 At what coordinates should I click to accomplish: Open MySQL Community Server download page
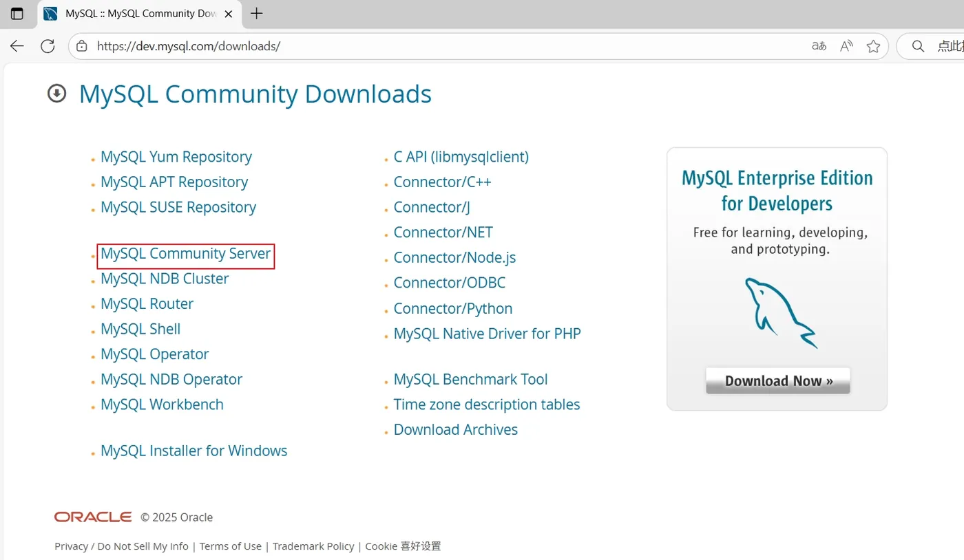(x=186, y=254)
